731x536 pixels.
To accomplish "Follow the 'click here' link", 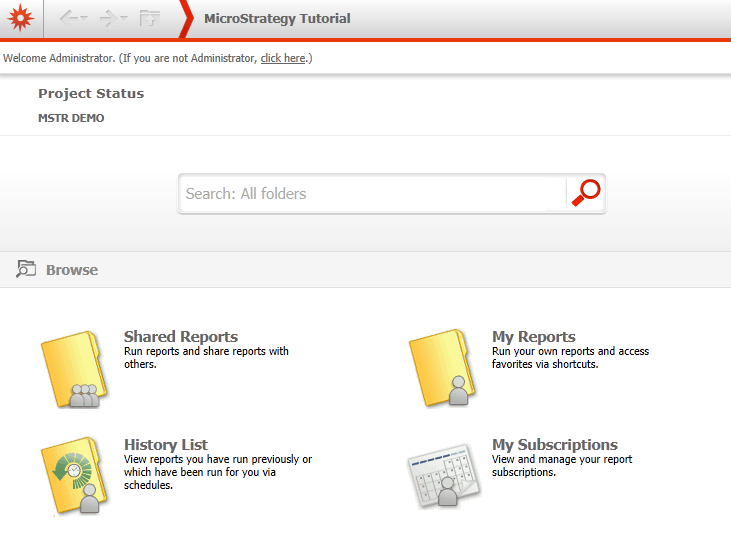I will [283, 59].
